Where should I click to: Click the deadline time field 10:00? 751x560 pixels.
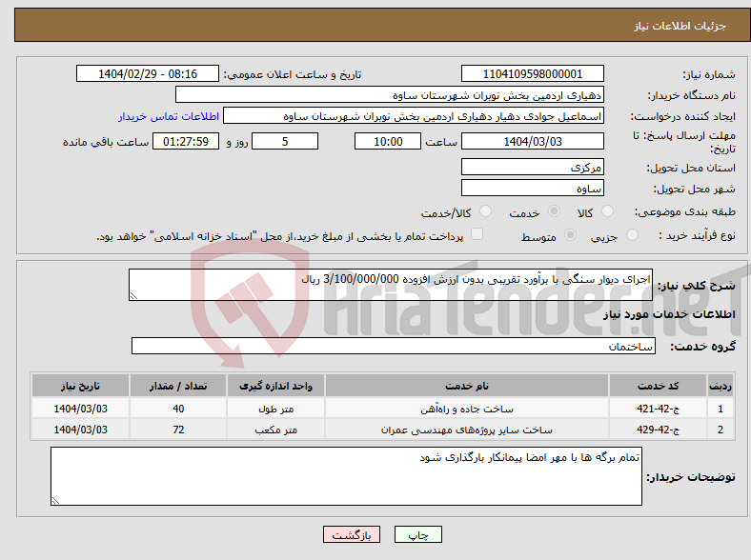(388, 141)
